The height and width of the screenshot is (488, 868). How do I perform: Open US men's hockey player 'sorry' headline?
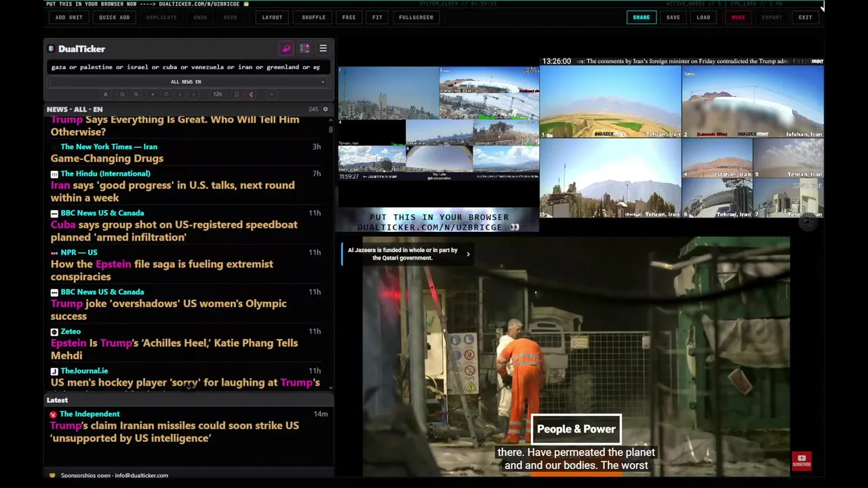pos(185,383)
